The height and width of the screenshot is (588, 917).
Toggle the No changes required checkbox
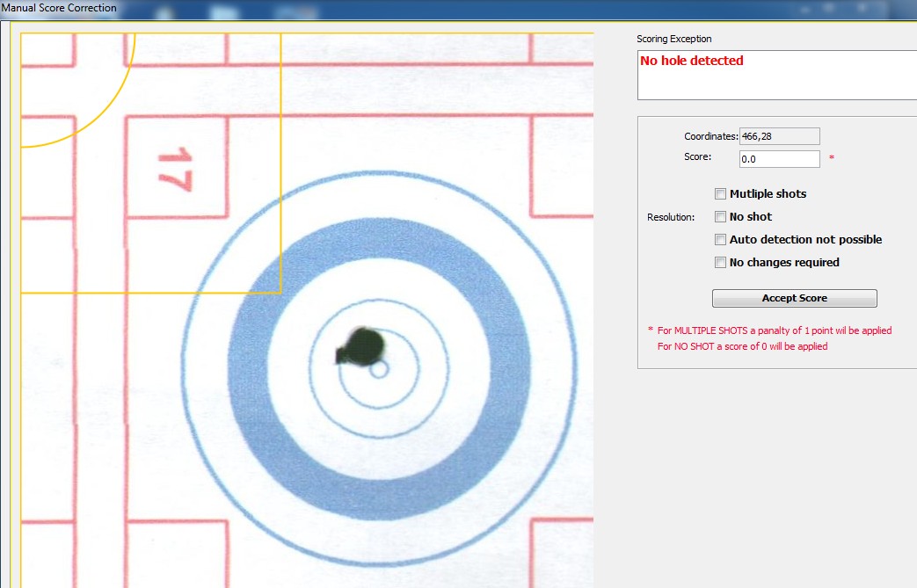[x=721, y=263]
